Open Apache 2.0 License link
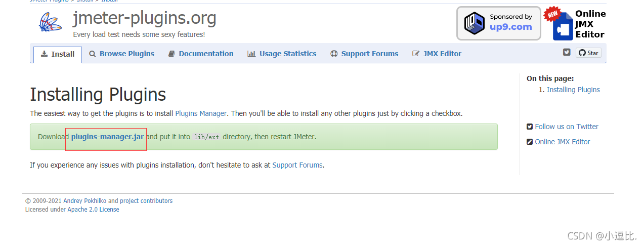Screen dimensions: 644x245 (x=93, y=210)
